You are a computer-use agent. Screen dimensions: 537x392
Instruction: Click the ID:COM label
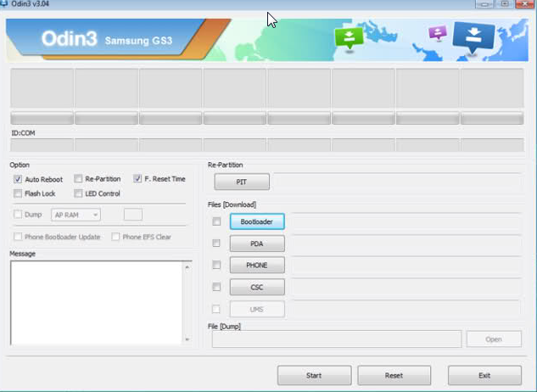coord(23,133)
